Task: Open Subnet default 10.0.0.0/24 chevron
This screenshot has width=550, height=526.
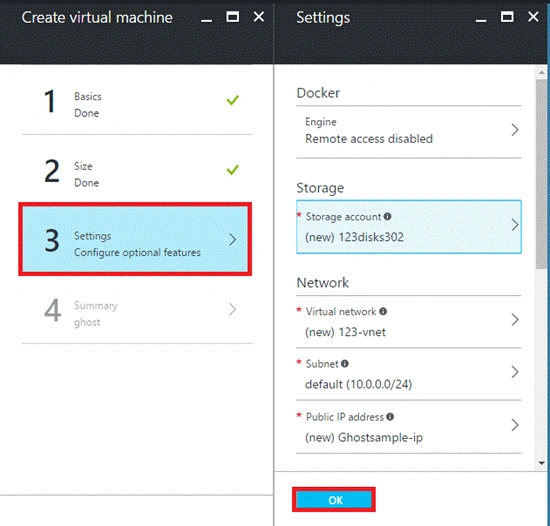Action: point(515,372)
